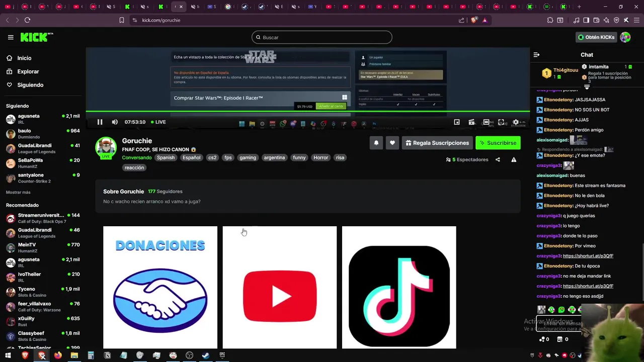Image resolution: width=644 pixels, height=362 pixels.
Task: Pause the live stream video
Action: point(100,122)
